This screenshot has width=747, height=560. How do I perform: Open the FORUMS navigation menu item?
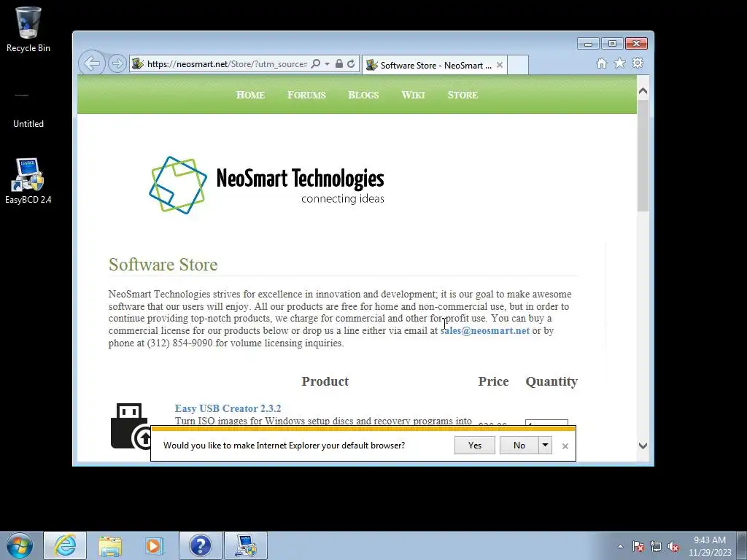coord(306,95)
